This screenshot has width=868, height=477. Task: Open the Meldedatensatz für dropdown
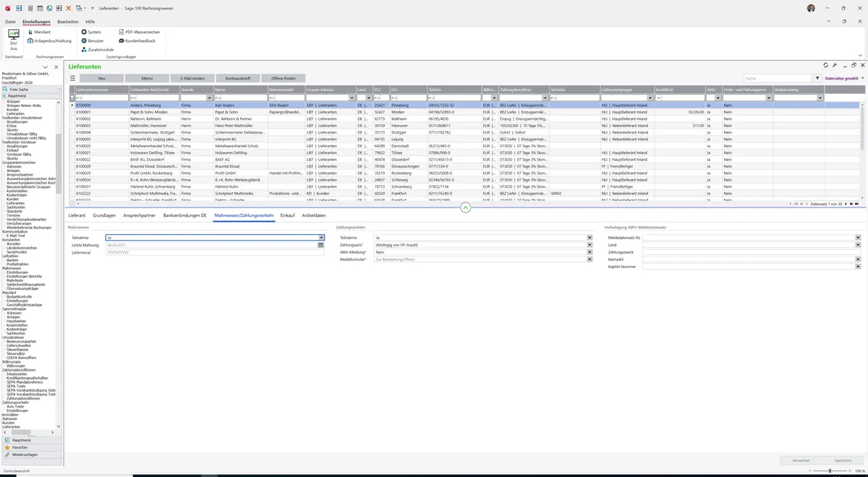[858, 237]
